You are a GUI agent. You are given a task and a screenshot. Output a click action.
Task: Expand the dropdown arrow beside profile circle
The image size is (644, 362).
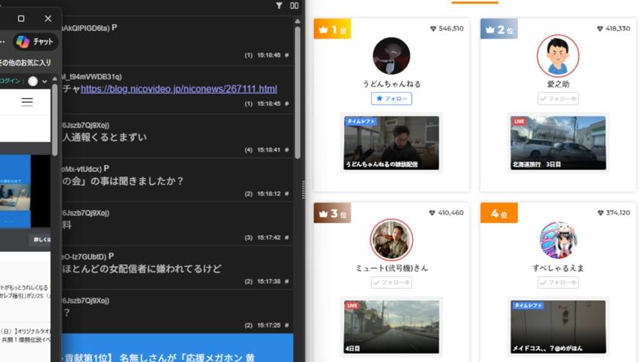pyautogui.click(x=44, y=81)
